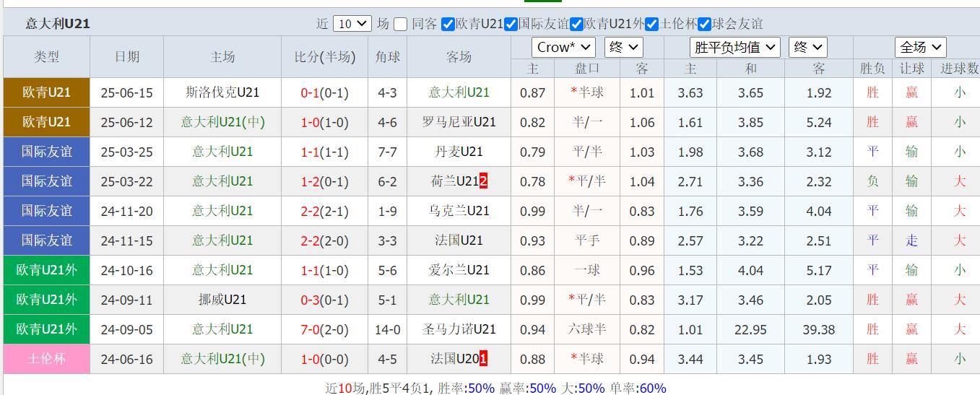Screen dimensions: 980x395
Task: Click the 土伦杯 pink league tag
Action: [46, 358]
